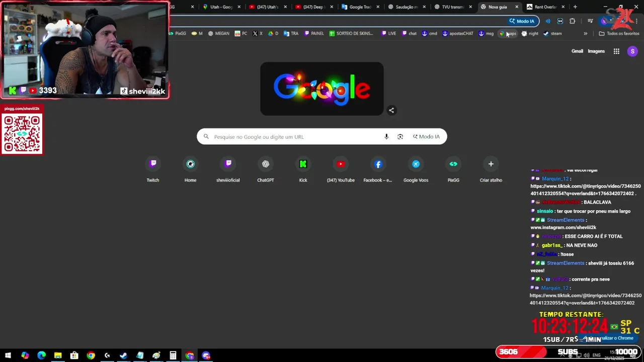Open the LIVE bookmark
This screenshot has width=644, height=362.
point(388,34)
